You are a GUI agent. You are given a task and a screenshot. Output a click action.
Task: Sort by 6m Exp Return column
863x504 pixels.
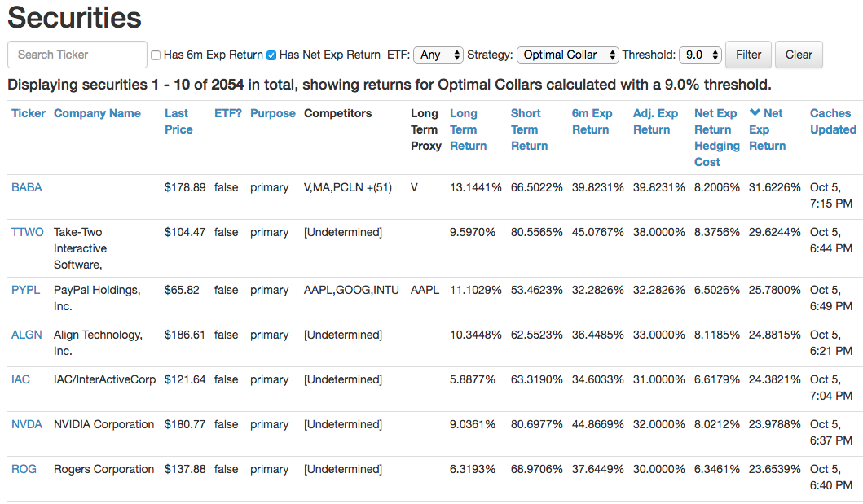coord(592,121)
